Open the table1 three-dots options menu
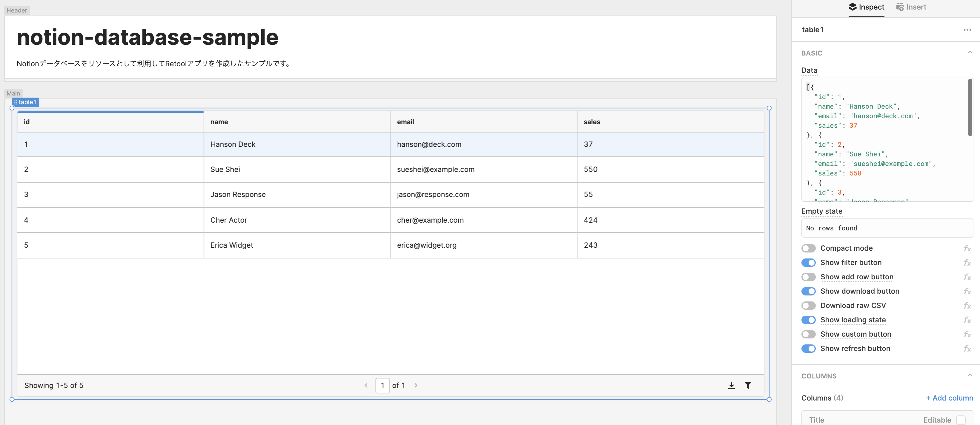Viewport: 980px width, 425px height. [967, 30]
